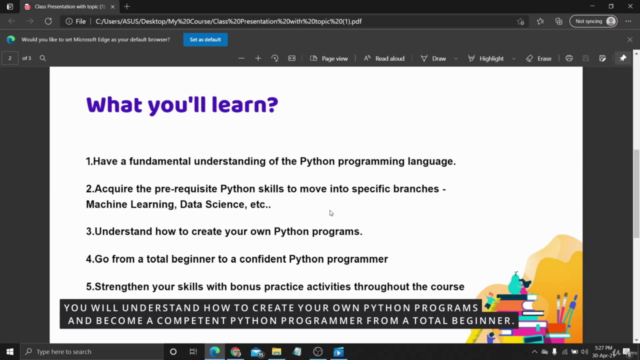Viewport: 640px width, 360px height.
Task: Dismiss the default browser notification bar
Action: tap(630, 40)
